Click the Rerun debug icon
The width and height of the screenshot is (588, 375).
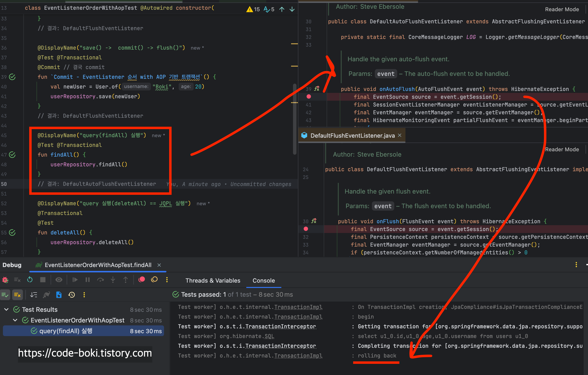pyautogui.click(x=30, y=280)
